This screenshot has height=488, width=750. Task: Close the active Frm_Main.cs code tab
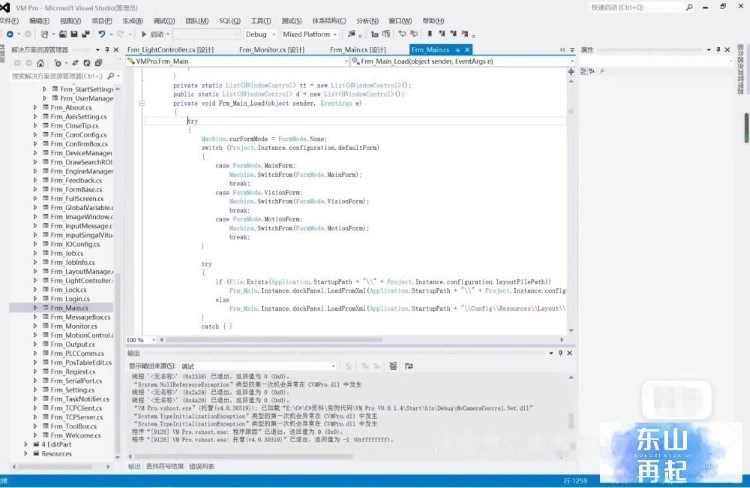tap(467, 50)
